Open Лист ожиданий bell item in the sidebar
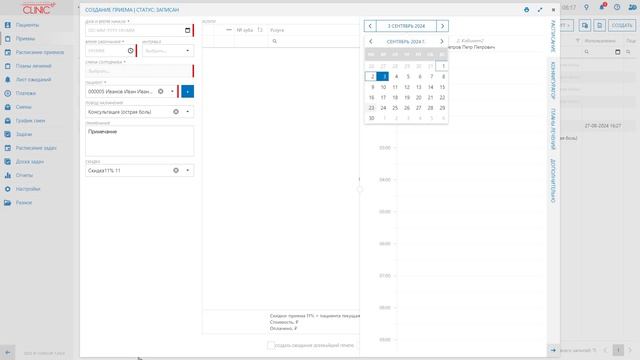This screenshot has height=360, width=640. click(x=33, y=80)
